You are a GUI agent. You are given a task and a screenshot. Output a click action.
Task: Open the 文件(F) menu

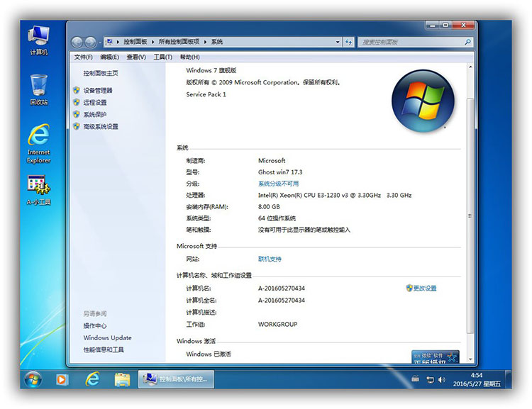tap(84, 57)
